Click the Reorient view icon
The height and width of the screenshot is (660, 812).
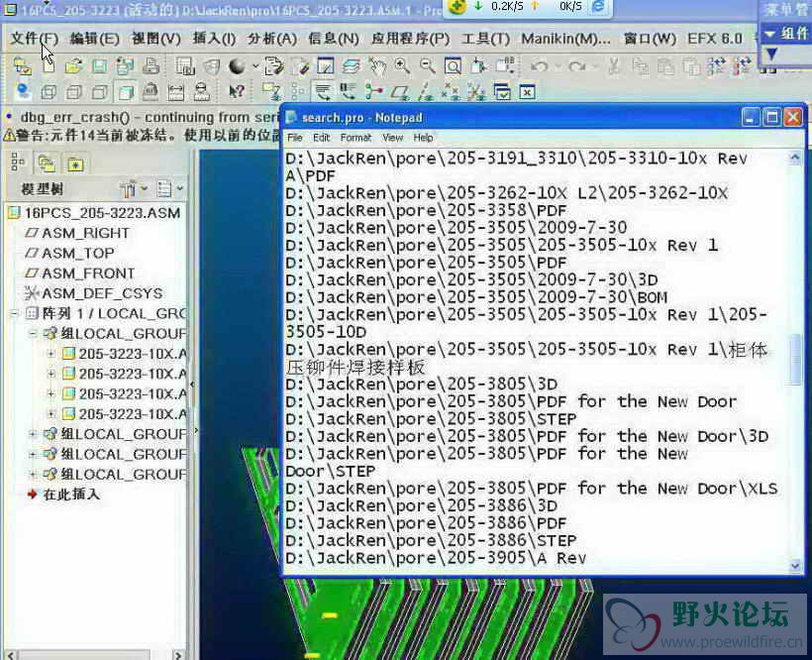478,65
